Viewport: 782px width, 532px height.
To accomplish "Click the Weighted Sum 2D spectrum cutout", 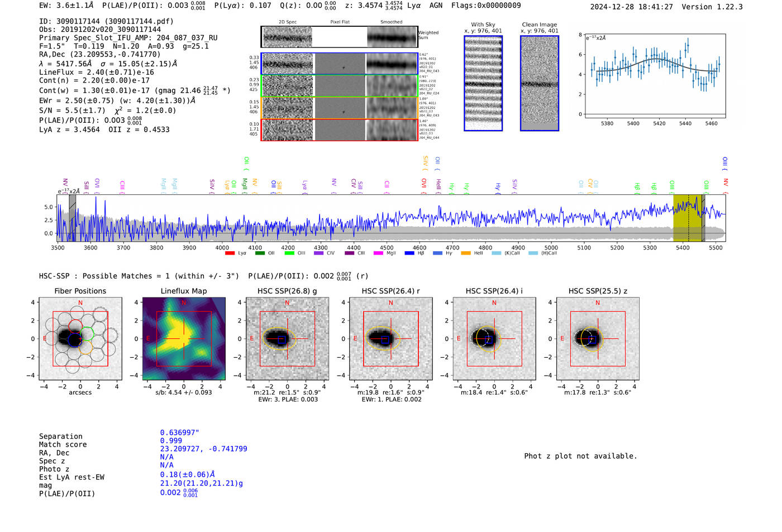I will click(339, 37).
